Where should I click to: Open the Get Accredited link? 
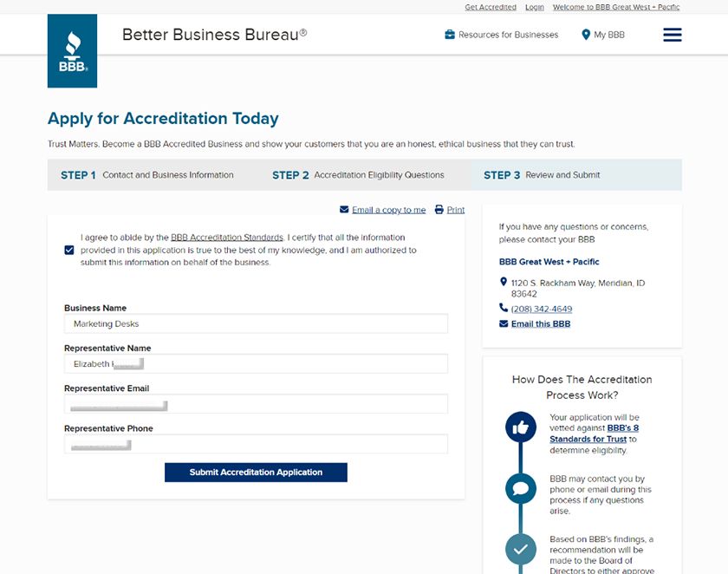tap(491, 7)
